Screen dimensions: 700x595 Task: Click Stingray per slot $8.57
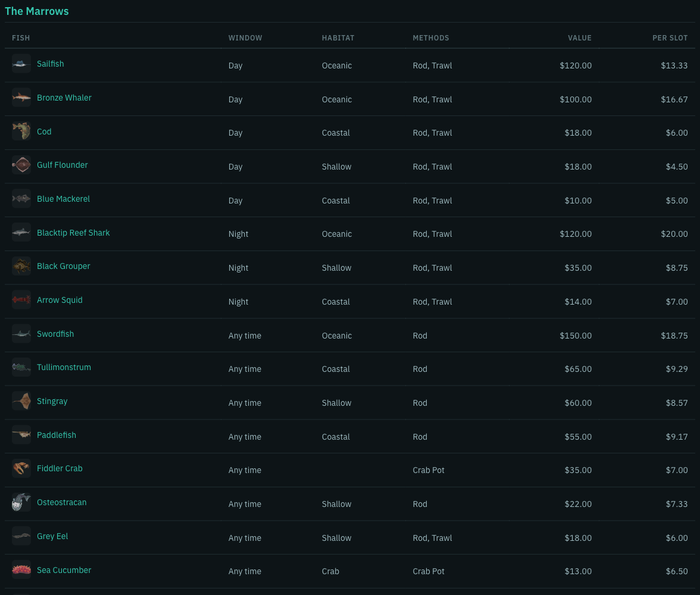[x=677, y=403]
